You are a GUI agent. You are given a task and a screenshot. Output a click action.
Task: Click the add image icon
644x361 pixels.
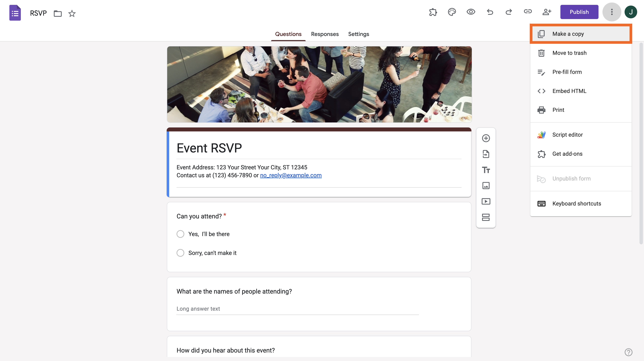pyautogui.click(x=486, y=186)
